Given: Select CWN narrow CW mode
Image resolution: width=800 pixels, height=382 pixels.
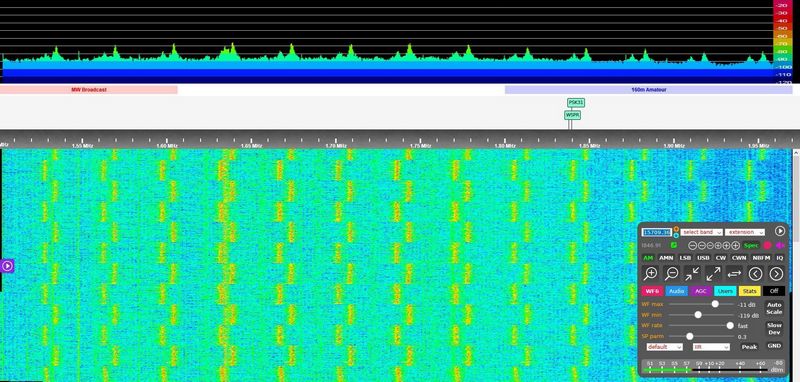Looking at the screenshot, I should pos(739,258).
